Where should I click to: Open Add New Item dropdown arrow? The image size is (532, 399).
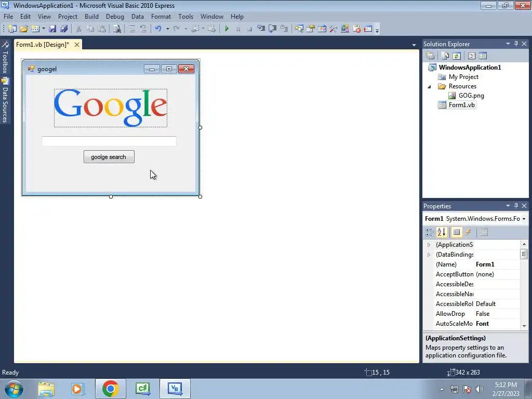[x=44, y=29]
